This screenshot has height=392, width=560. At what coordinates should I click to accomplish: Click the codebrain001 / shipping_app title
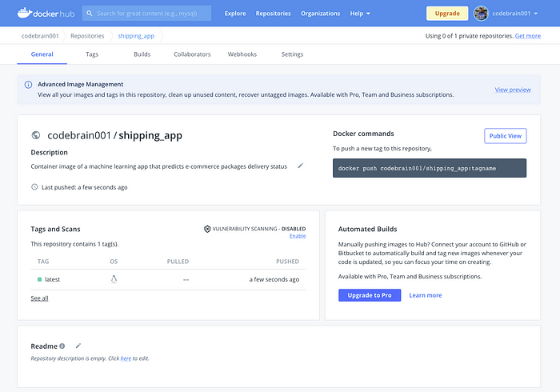pyautogui.click(x=114, y=135)
